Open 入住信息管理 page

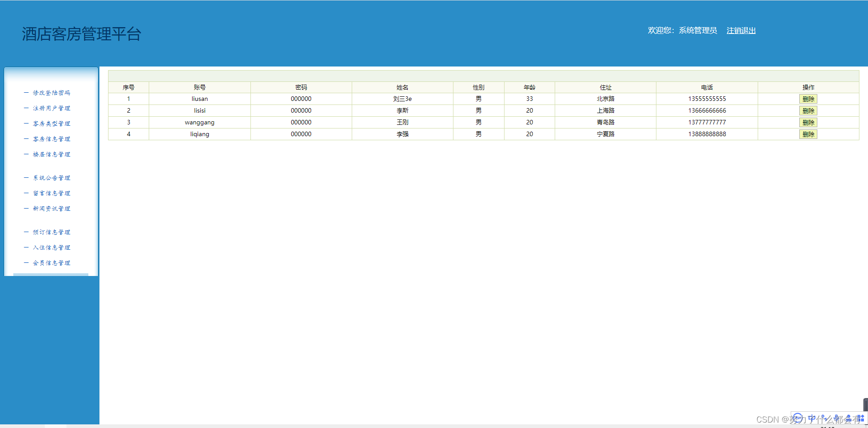click(52, 247)
